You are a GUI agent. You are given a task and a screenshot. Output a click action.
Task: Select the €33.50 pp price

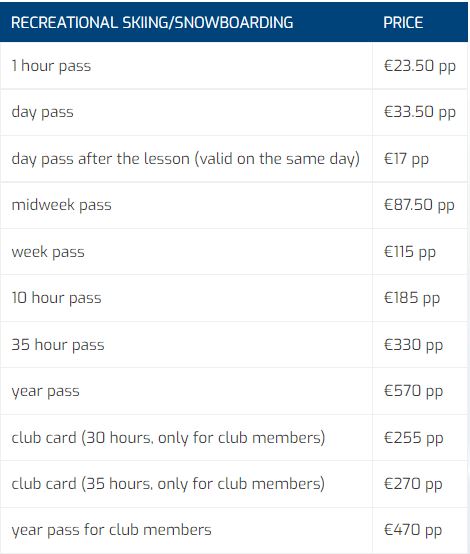pyautogui.click(x=419, y=112)
